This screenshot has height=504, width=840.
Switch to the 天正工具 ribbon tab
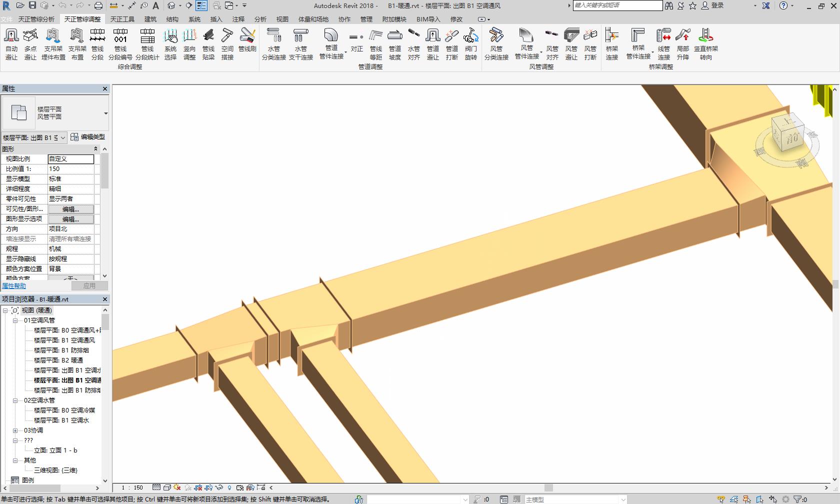point(122,19)
